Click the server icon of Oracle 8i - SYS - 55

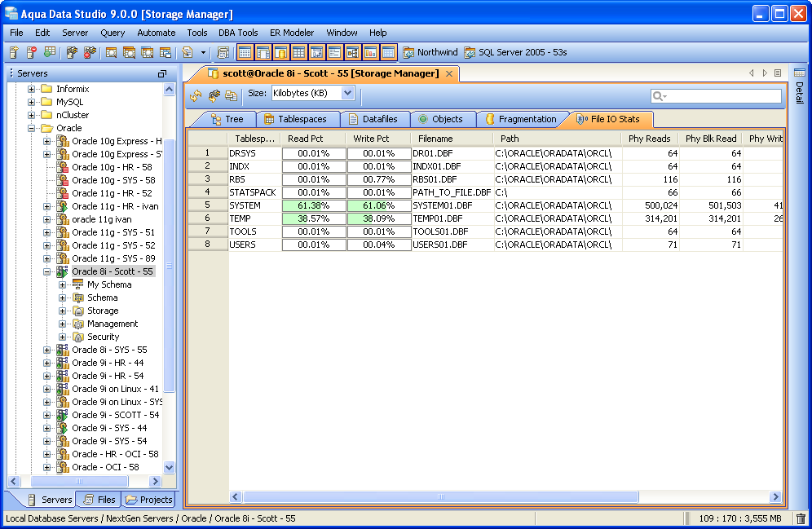point(63,350)
